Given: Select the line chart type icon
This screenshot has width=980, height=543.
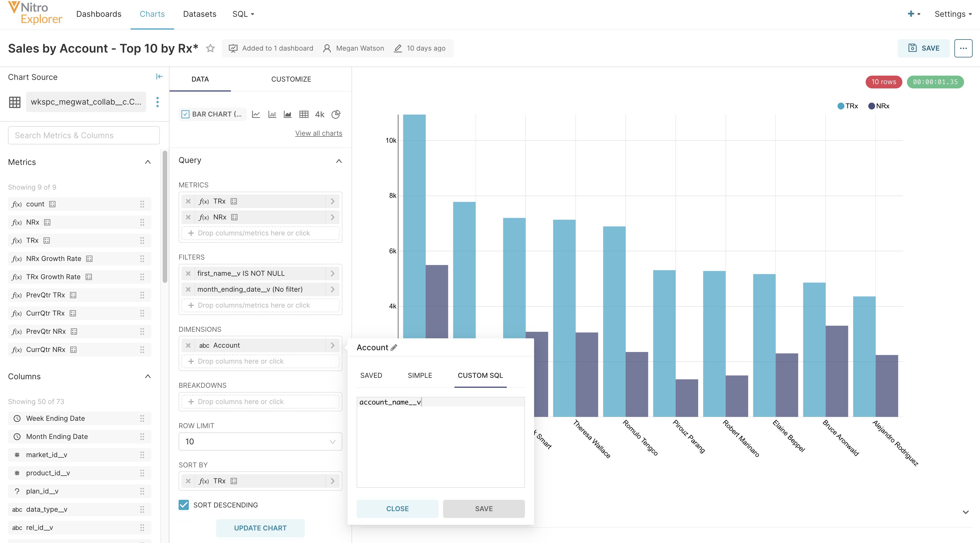Looking at the screenshot, I should coord(256,115).
